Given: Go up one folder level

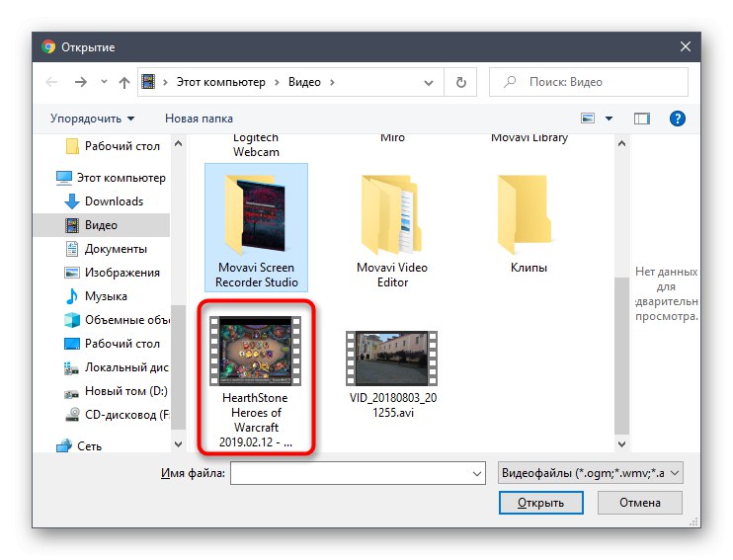Looking at the screenshot, I should pyautogui.click(x=123, y=82).
